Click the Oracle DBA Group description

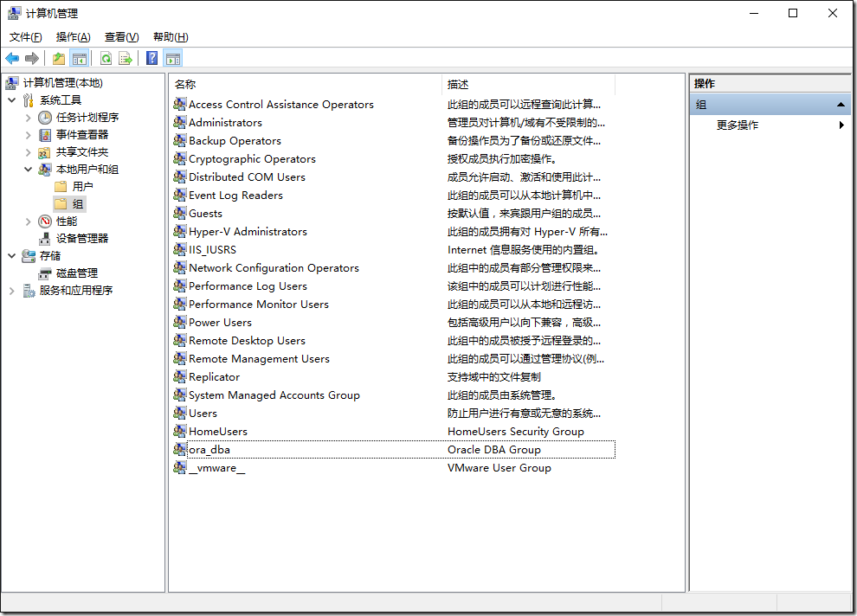(494, 449)
